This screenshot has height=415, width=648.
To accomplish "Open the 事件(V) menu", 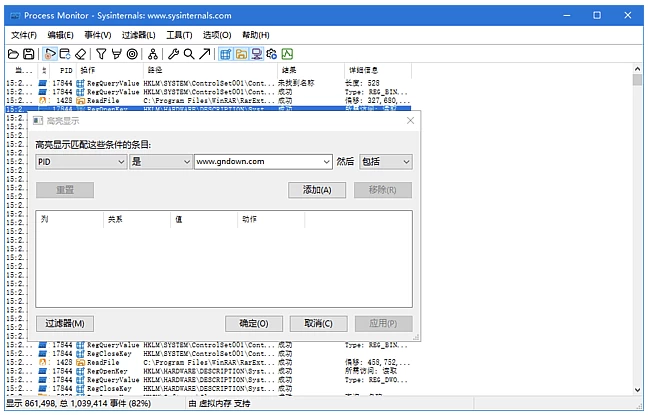I will click(x=98, y=35).
